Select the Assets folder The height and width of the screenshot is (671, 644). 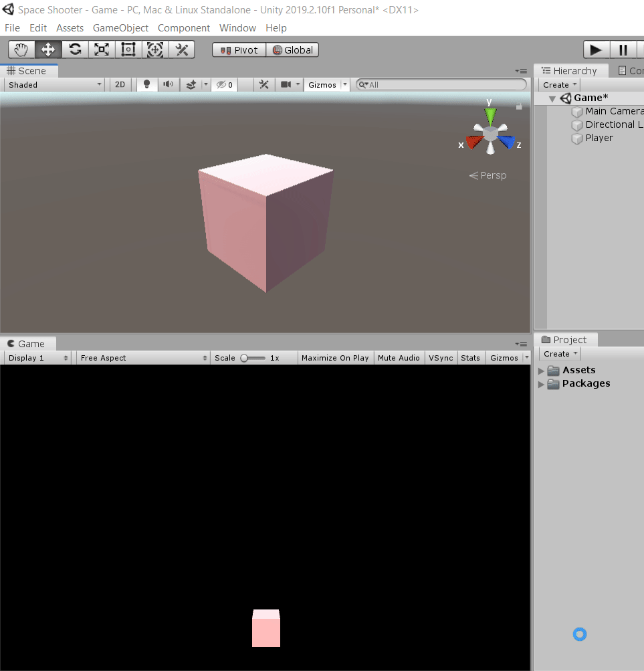[572, 370]
